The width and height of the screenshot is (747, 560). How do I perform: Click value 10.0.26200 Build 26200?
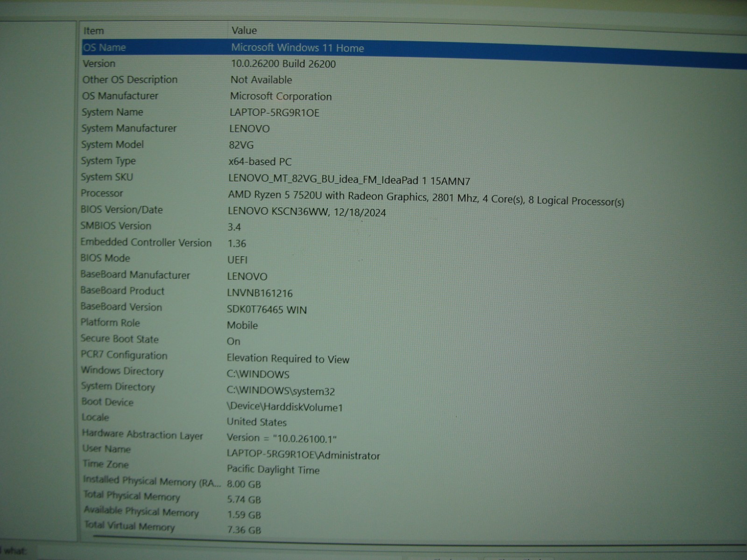point(283,64)
